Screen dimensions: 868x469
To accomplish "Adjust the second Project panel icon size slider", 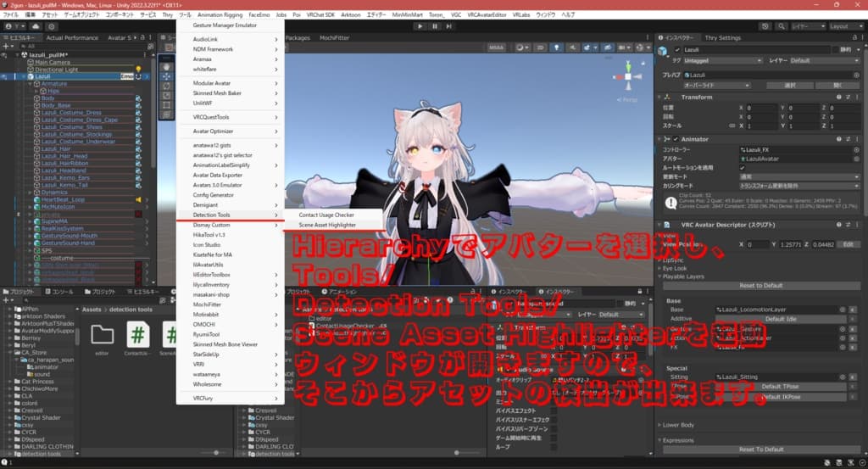I will coord(457,453).
